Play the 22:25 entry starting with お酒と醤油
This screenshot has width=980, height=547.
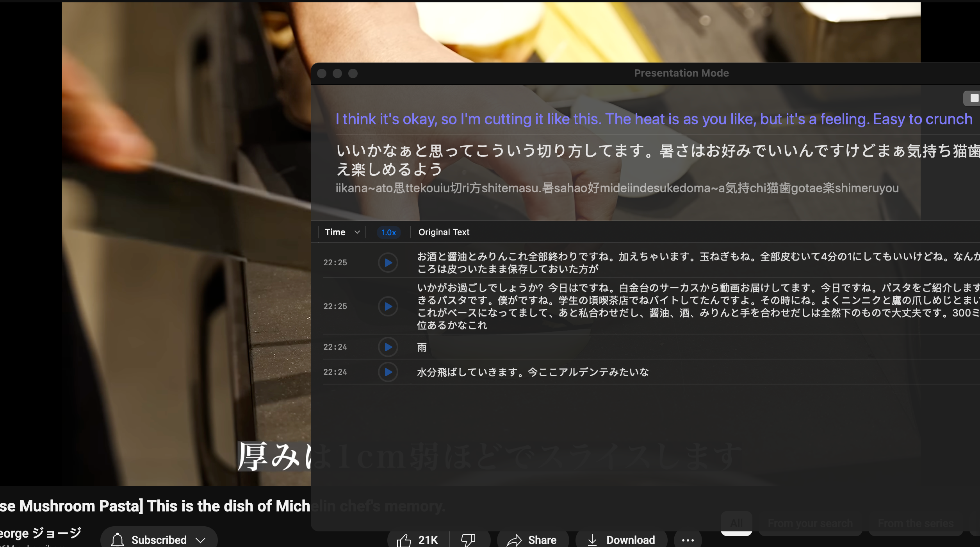coord(388,263)
